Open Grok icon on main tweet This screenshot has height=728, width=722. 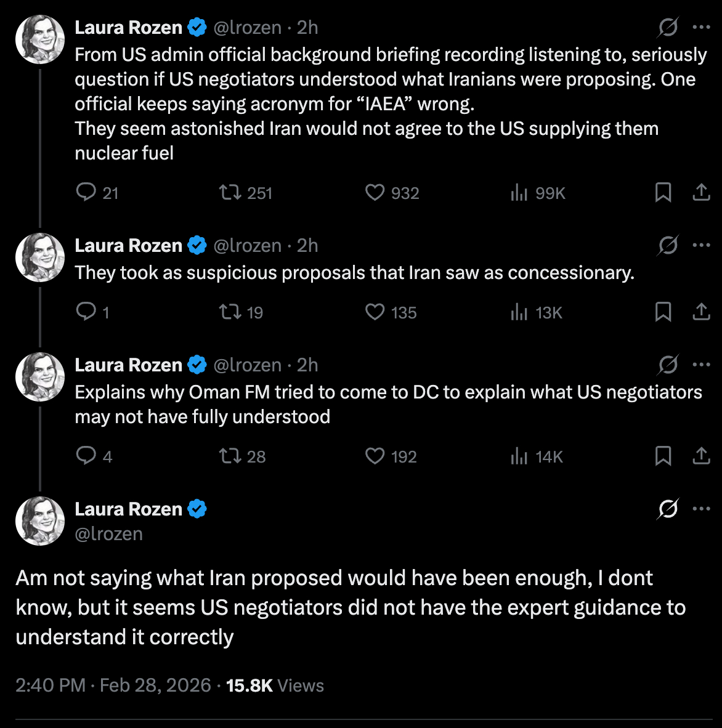coord(668,509)
